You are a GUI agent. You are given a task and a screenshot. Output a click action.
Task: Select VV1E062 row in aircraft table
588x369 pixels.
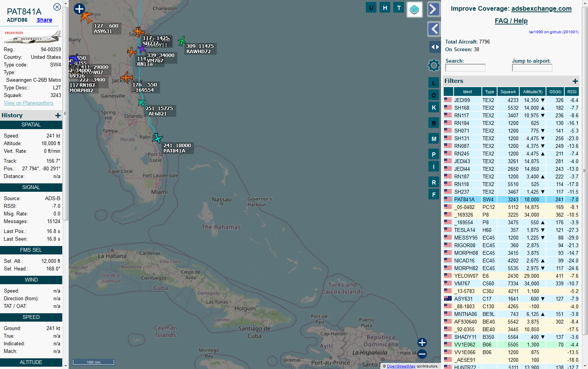(x=511, y=345)
